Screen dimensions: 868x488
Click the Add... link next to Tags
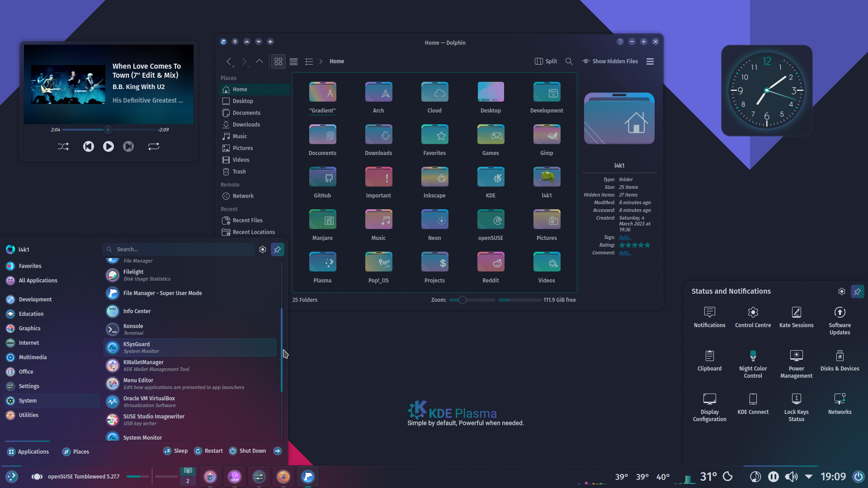(624, 237)
